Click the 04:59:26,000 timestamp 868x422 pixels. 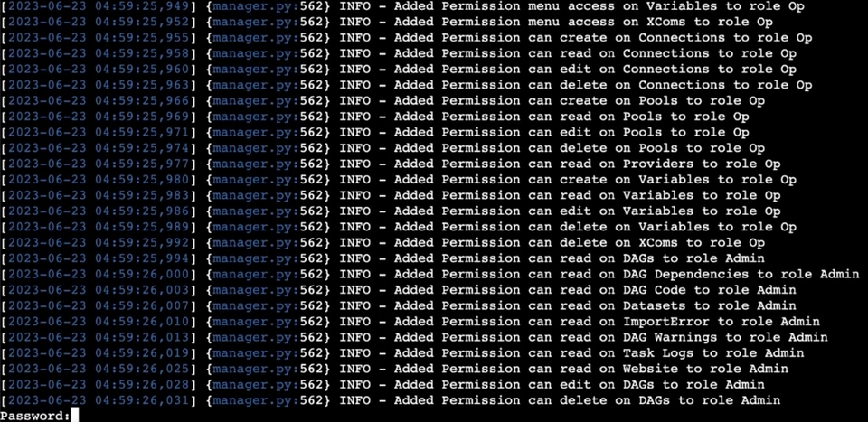[141, 275]
